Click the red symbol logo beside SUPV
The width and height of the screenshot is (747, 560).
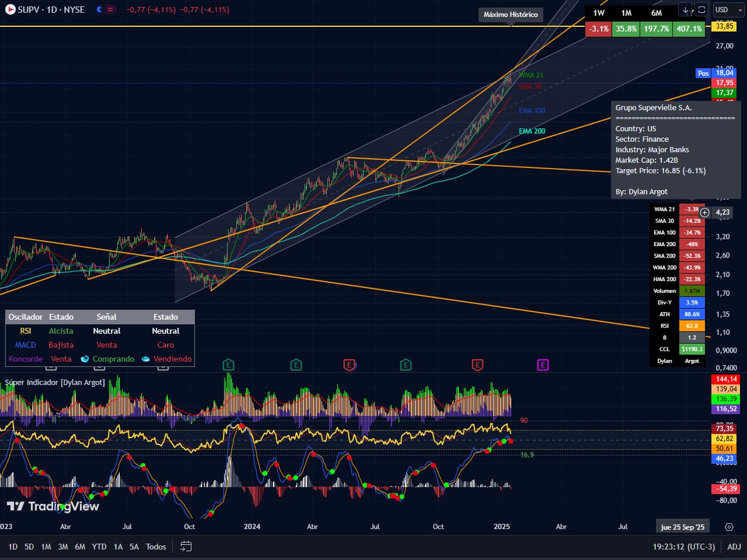pyautogui.click(x=10, y=9)
